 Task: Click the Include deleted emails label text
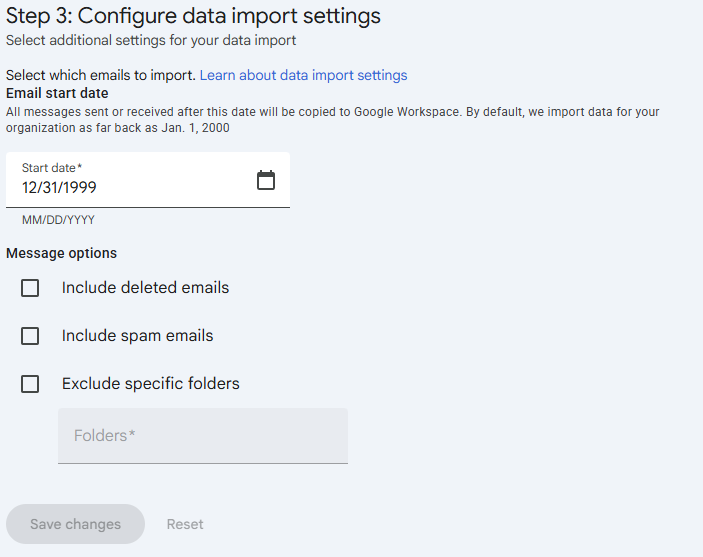pos(145,287)
